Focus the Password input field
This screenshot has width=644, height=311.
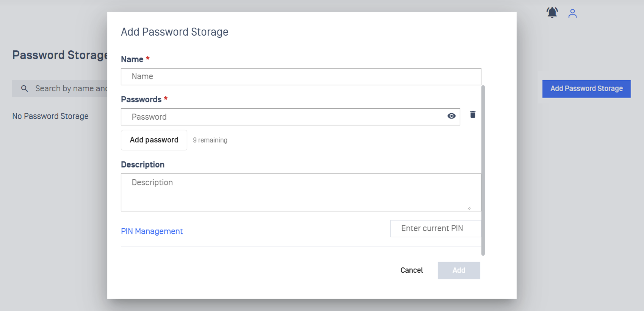click(290, 117)
